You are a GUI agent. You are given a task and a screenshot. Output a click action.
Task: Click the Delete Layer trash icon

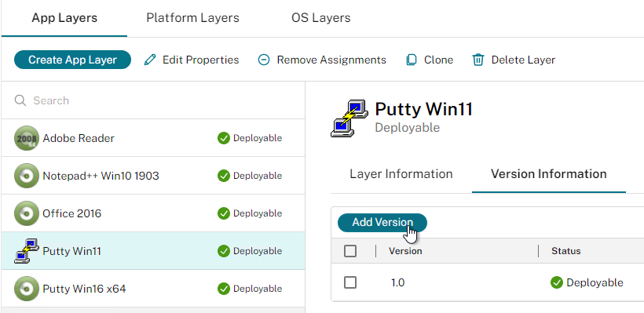coord(478,60)
